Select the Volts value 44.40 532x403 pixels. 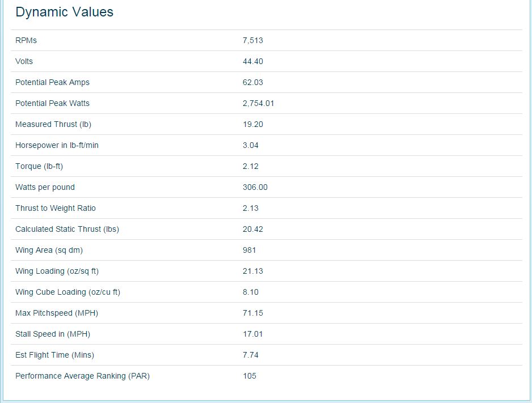253,61
